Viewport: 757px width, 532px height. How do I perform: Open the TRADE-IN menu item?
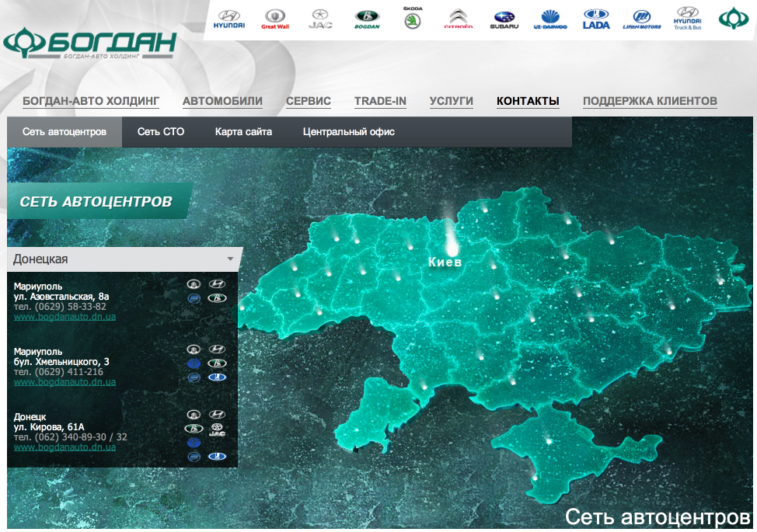point(380,101)
